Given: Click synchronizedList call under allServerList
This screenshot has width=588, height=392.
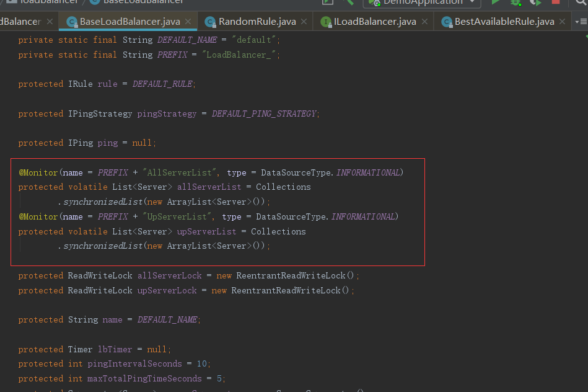Looking at the screenshot, I should coord(103,202).
